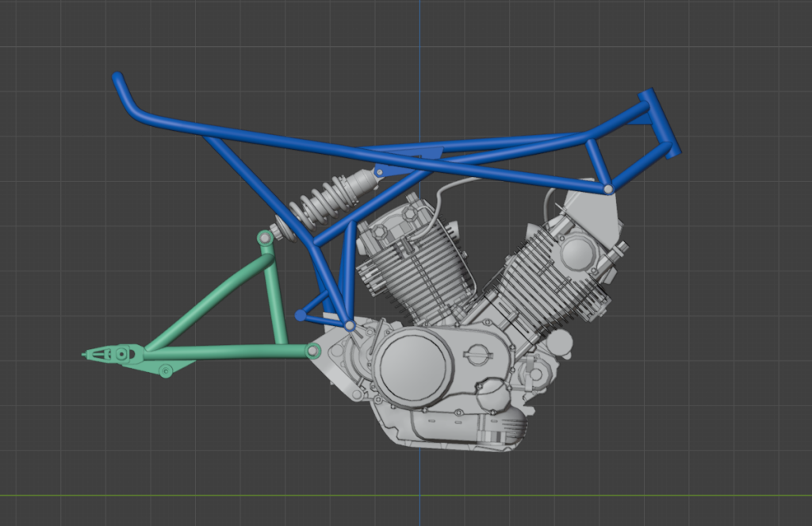812x526 pixels.
Task: Click the finned cover at engine bottom
Action: 505,426
